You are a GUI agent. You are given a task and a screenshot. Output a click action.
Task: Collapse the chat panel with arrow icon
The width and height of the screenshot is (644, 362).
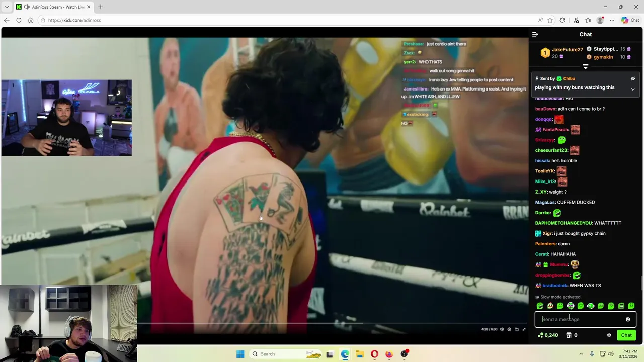coord(535,34)
